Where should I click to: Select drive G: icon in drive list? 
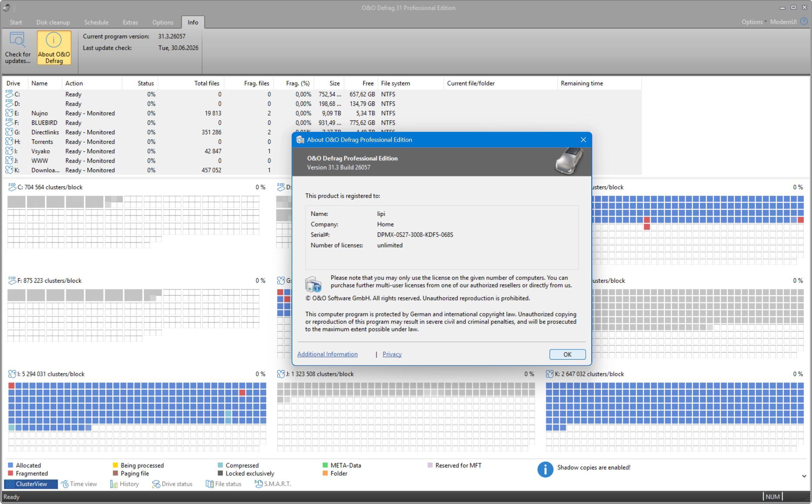coord(9,132)
